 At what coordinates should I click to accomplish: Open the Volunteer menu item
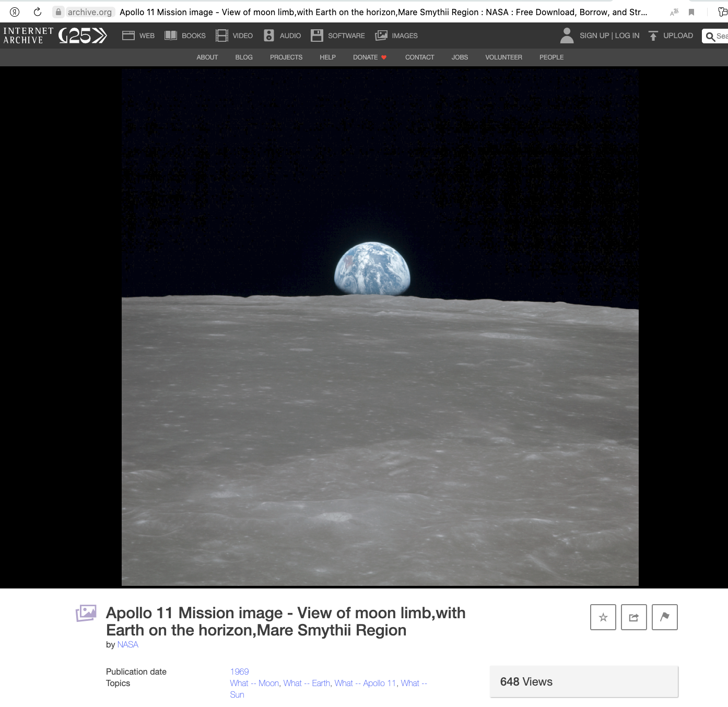(x=503, y=57)
